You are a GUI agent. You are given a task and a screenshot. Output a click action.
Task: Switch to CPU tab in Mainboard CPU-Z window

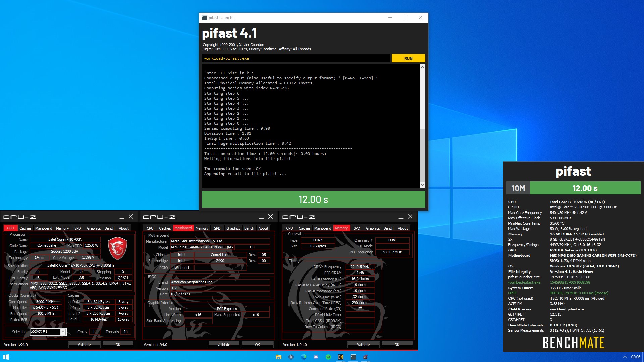click(150, 228)
